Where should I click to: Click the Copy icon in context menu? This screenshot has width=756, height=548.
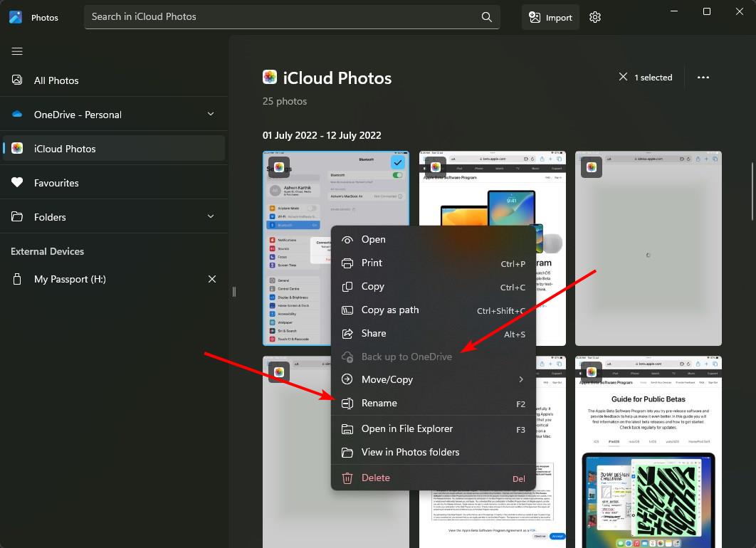click(x=347, y=287)
